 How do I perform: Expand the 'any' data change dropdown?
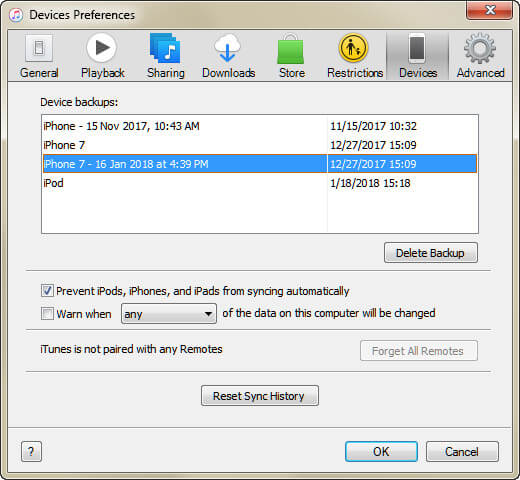tap(169, 313)
